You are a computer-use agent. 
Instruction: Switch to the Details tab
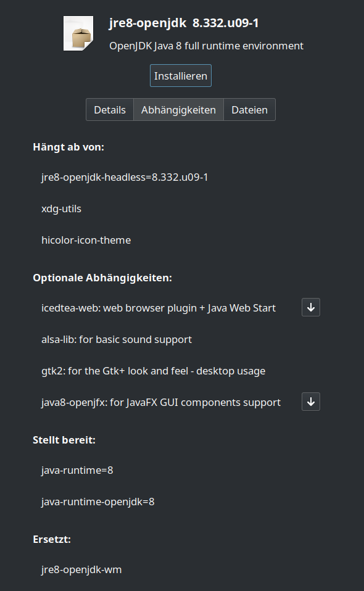click(x=110, y=109)
